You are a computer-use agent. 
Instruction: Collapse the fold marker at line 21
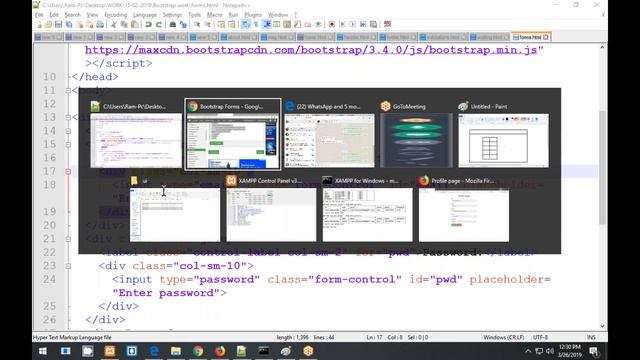click(68, 239)
